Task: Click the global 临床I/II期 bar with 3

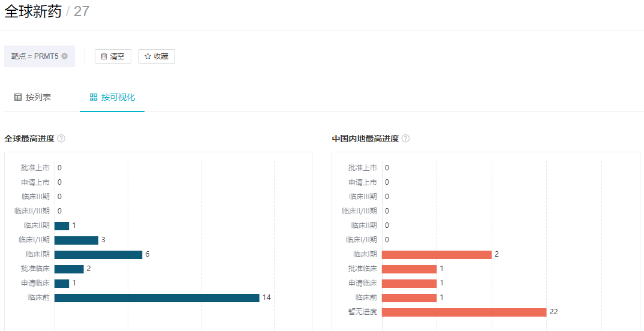Action: click(x=76, y=240)
